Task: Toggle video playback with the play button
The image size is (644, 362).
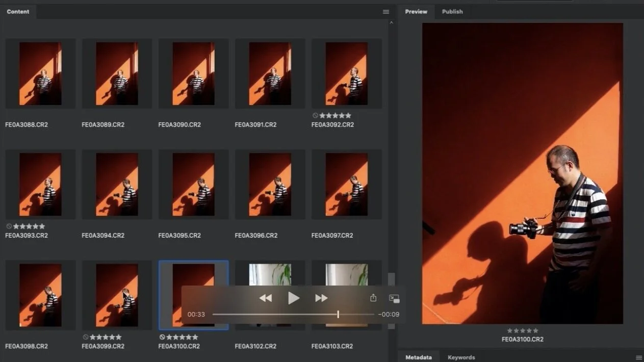Action: coord(294,298)
